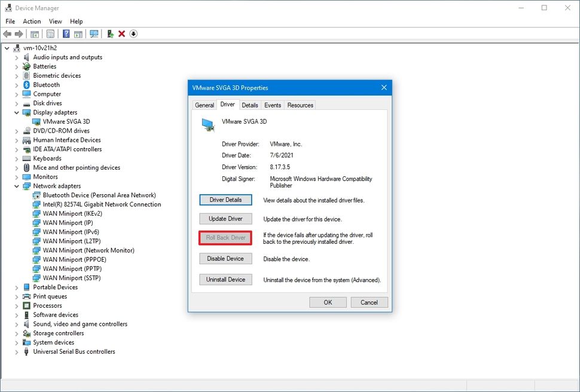Click the Driver Details button
The height and width of the screenshot is (392, 580).
225,200
